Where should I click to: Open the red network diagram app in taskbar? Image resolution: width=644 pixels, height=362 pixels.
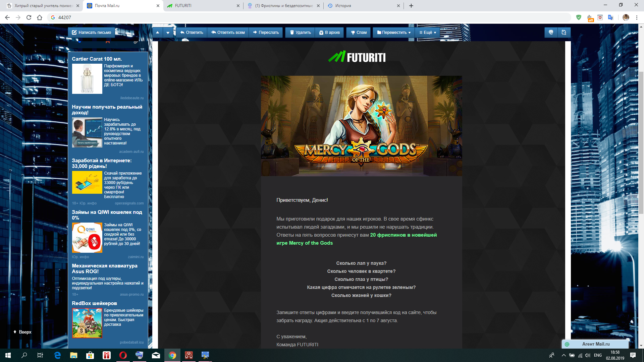point(189,355)
